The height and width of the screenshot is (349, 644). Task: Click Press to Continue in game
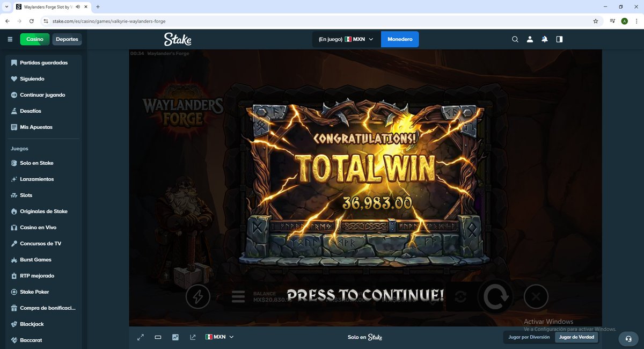(x=365, y=295)
